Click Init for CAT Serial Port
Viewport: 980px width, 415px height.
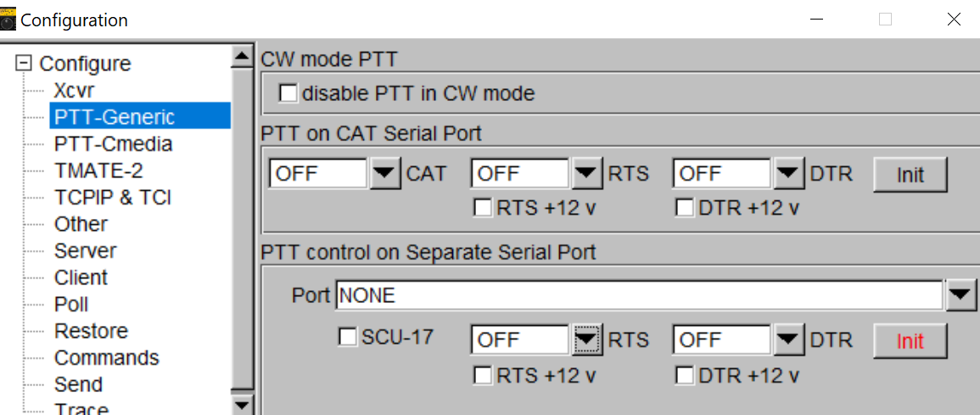tap(910, 174)
